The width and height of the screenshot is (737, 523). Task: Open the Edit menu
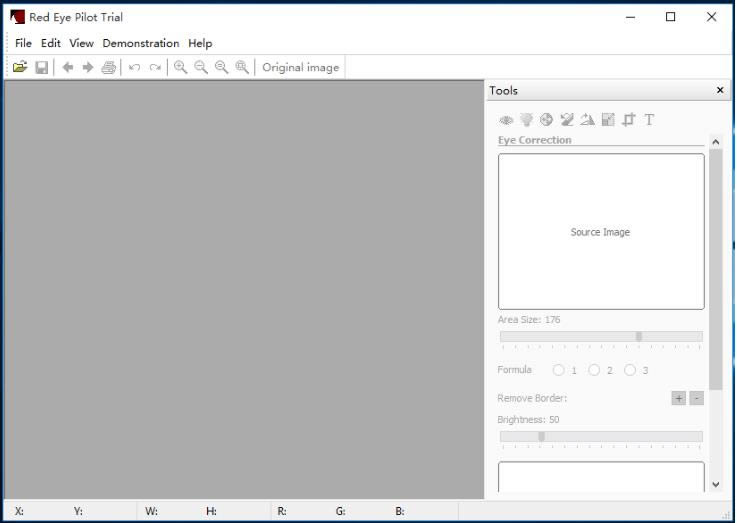51,43
